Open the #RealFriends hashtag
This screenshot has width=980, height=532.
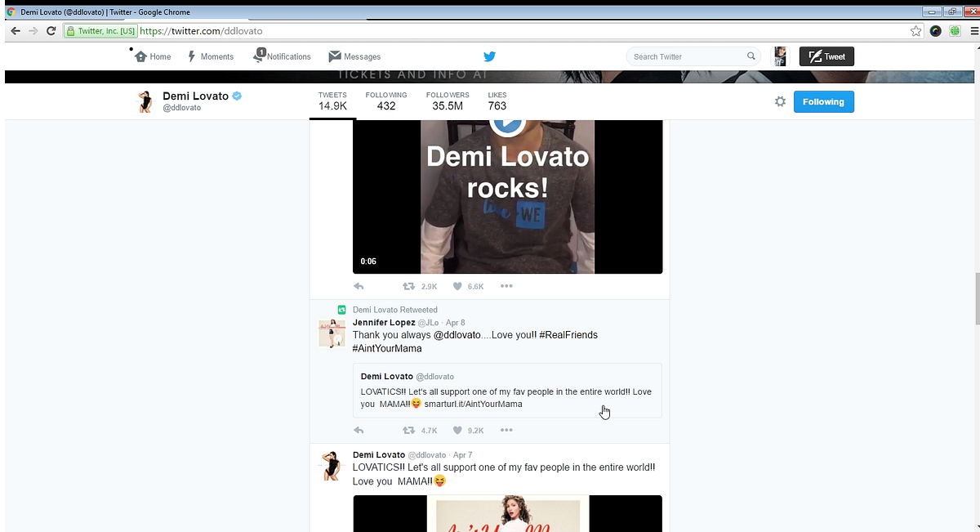pyautogui.click(x=568, y=335)
